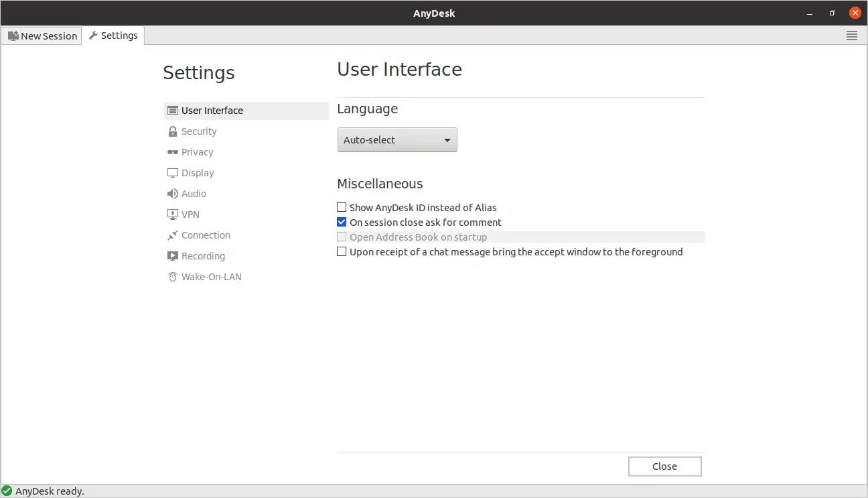Enable chat message accept window foreground checkbox
The height and width of the screenshot is (498, 868).
342,252
